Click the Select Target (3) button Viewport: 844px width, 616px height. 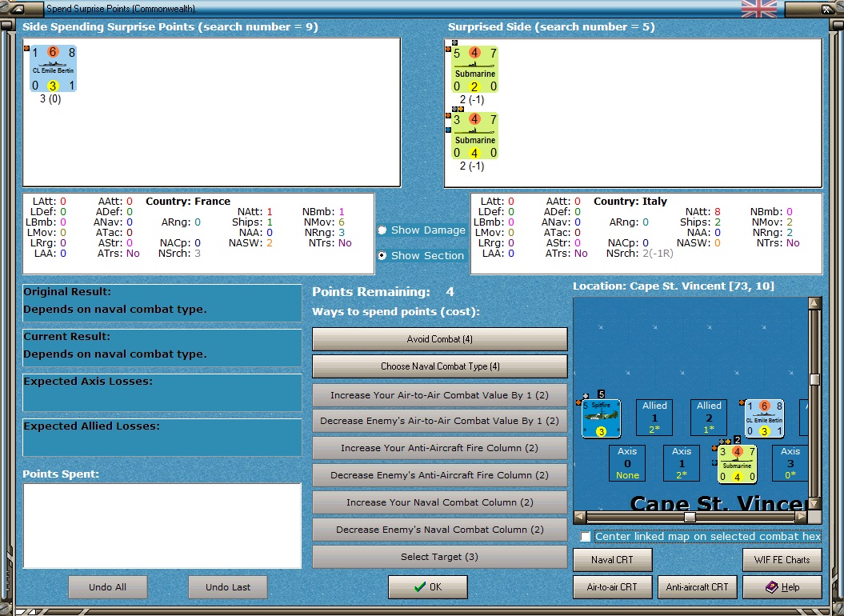pos(440,557)
